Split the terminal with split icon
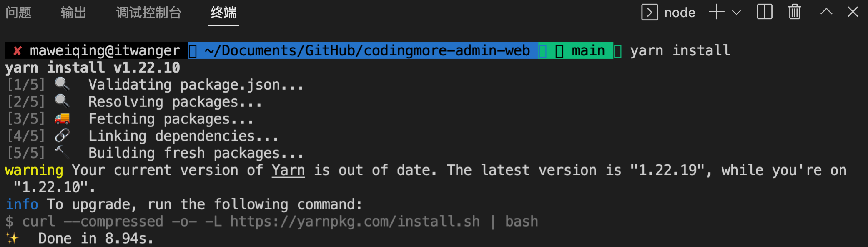This screenshot has height=247, width=868. [x=765, y=12]
